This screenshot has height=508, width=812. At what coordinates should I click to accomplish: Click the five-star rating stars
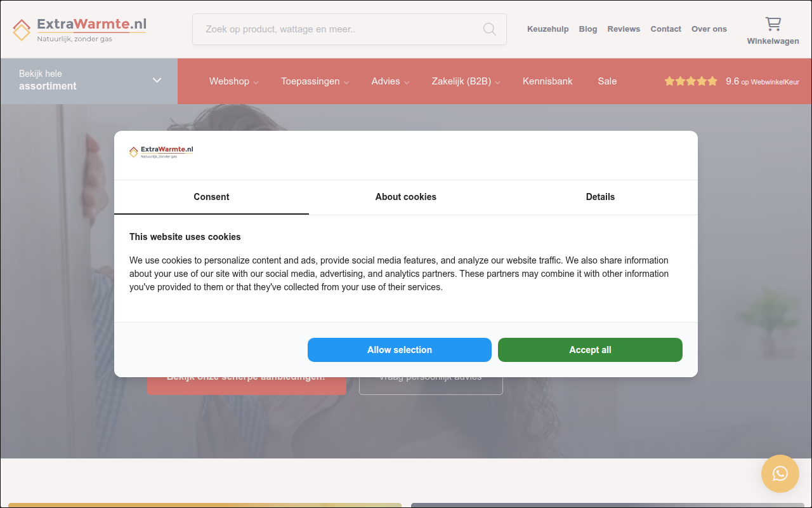tap(691, 81)
